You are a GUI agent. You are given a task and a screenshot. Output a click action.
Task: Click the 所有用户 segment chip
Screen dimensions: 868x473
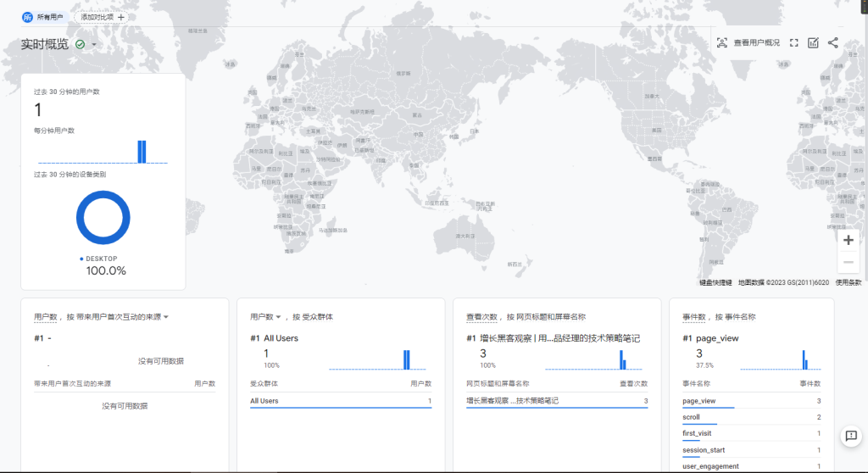click(43, 17)
